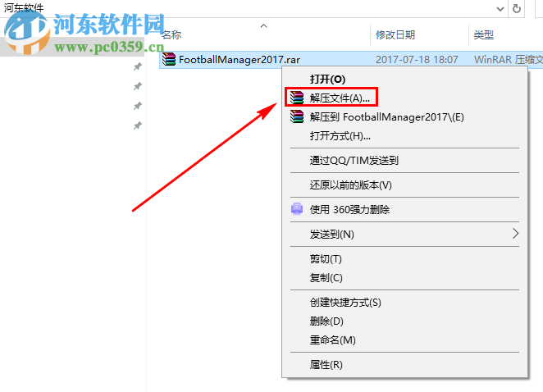Open the address bar history dropdown arrow
This screenshot has height=392, width=543.
500,9
